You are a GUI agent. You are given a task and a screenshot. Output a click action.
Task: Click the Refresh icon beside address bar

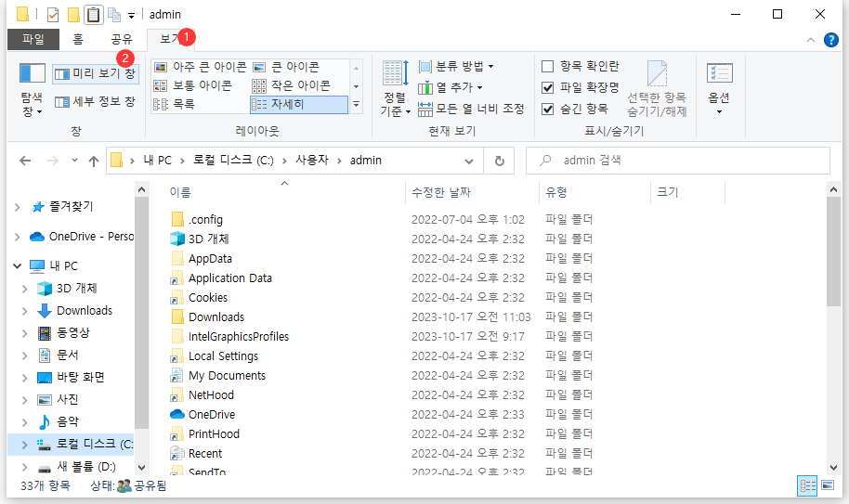[499, 161]
